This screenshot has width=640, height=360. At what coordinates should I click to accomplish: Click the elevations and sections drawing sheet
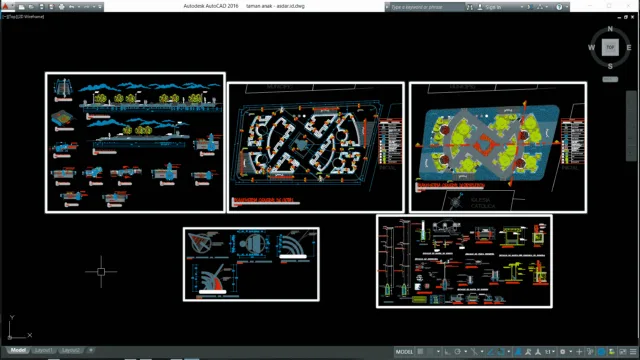pyautogui.click(x=135, y=142)
